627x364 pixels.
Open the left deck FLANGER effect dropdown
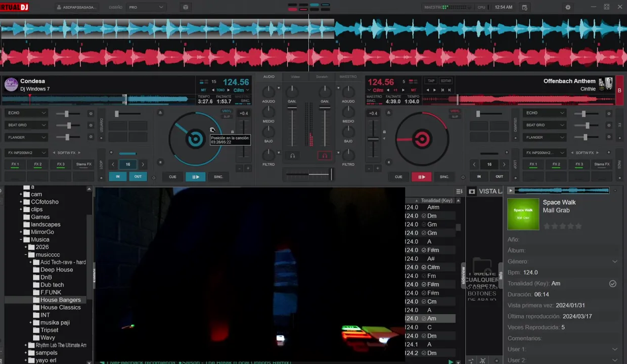pos(26,137)
